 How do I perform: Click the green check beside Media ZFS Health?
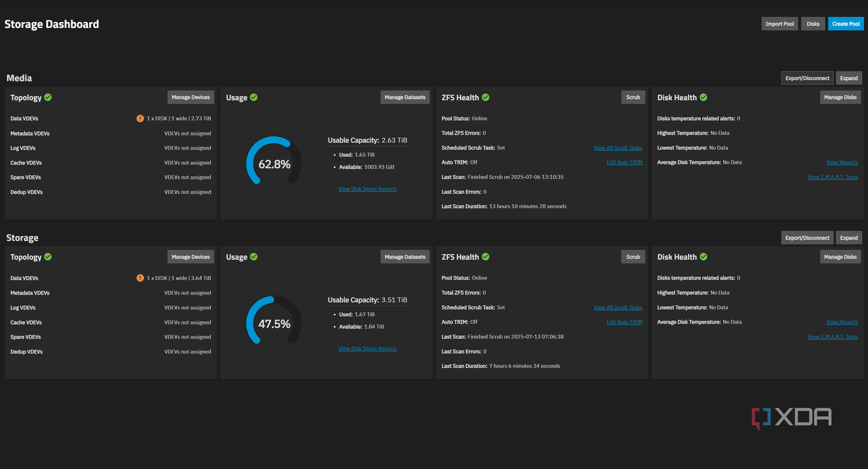coord(486,97)
